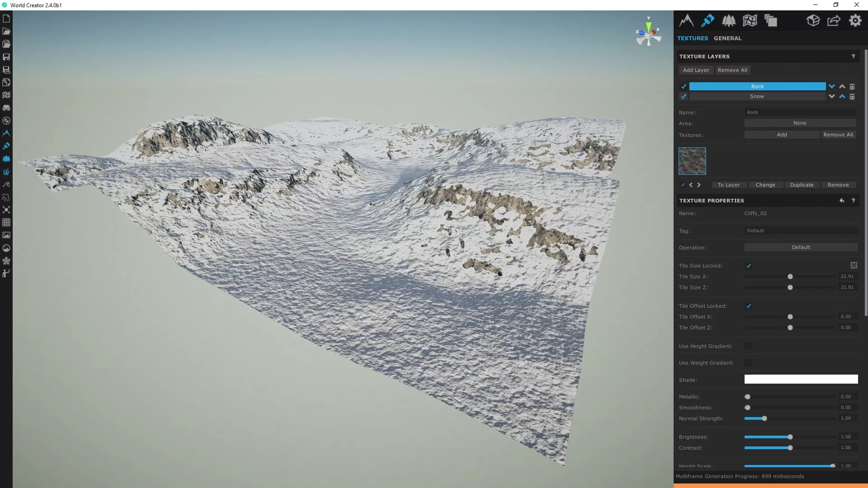Open the terrain mountain panel icon

point(686,20)
